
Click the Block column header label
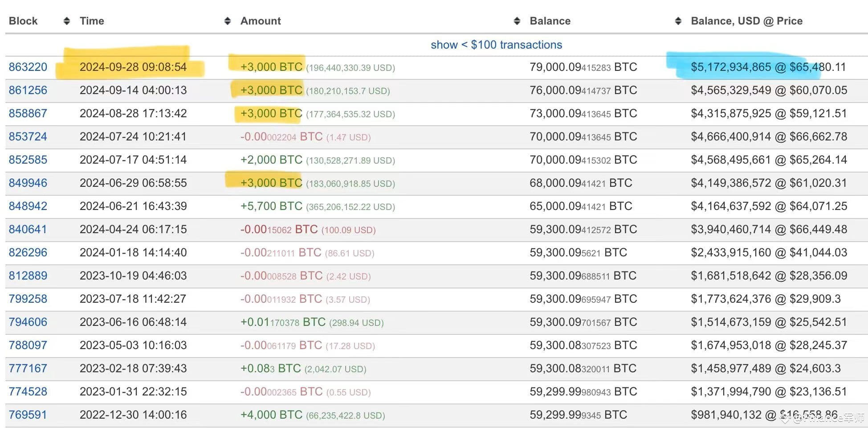(23, 21)
